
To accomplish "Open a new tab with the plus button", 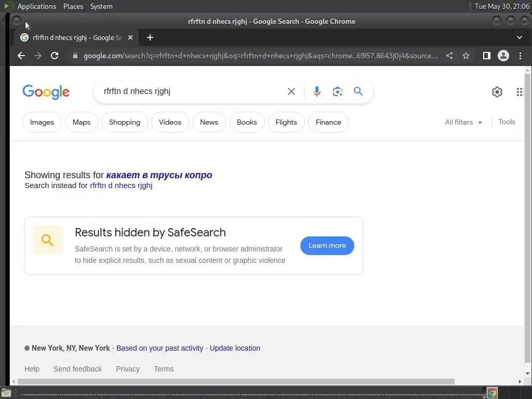I will coord(150,37).
